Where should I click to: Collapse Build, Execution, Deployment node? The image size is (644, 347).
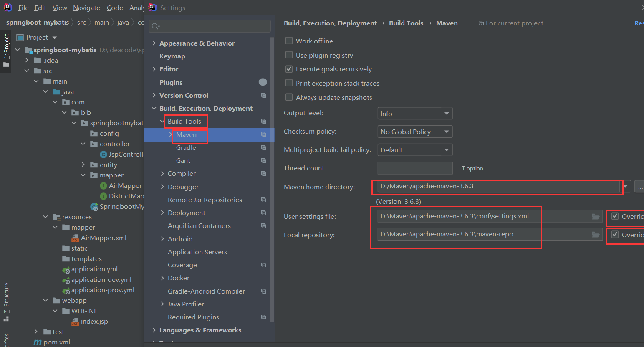pos(154,108)
